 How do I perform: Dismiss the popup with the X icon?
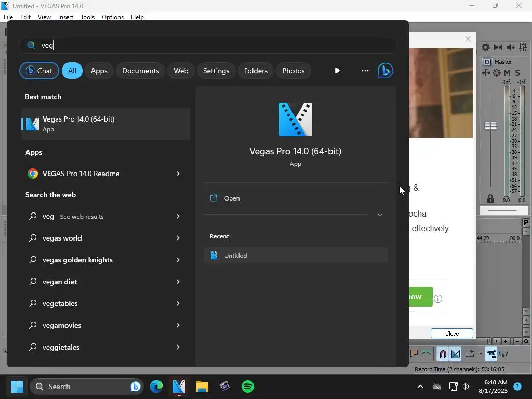coord(468,39)
